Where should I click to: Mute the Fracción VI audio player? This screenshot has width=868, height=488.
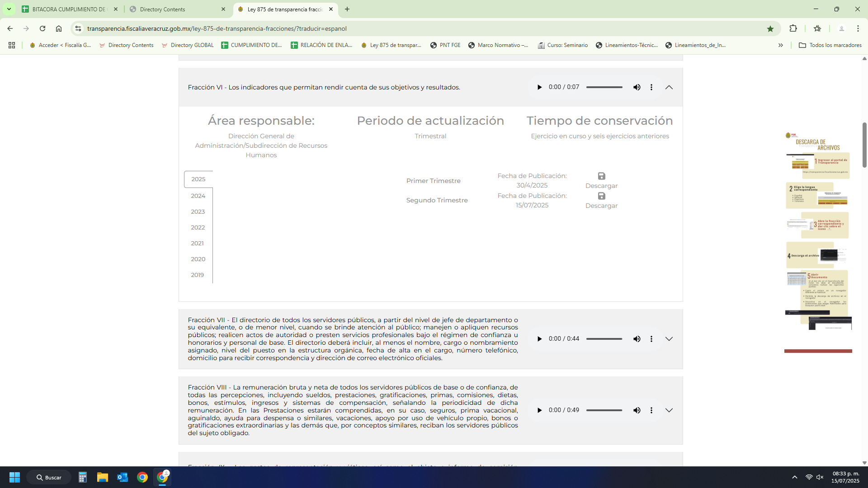pos(637,87)
